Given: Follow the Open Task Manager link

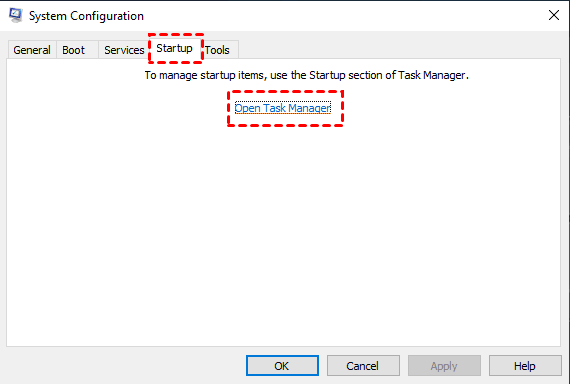Looking at the screenshot, I should pos(283,108).
